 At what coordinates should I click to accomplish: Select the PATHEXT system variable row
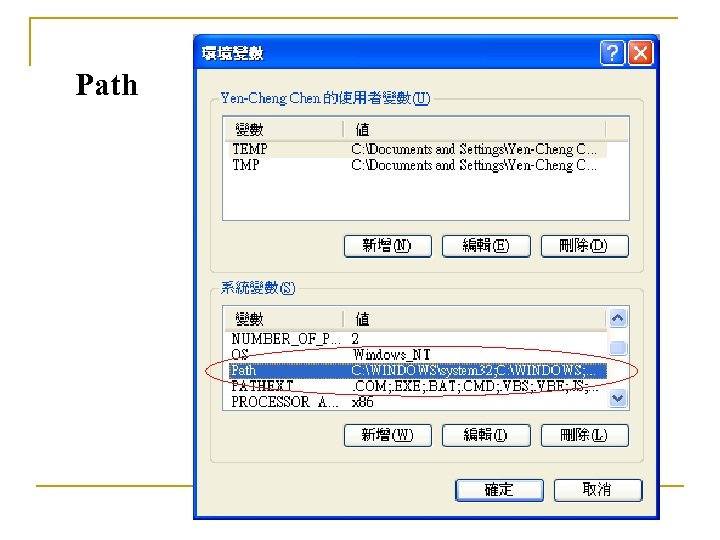417,386
